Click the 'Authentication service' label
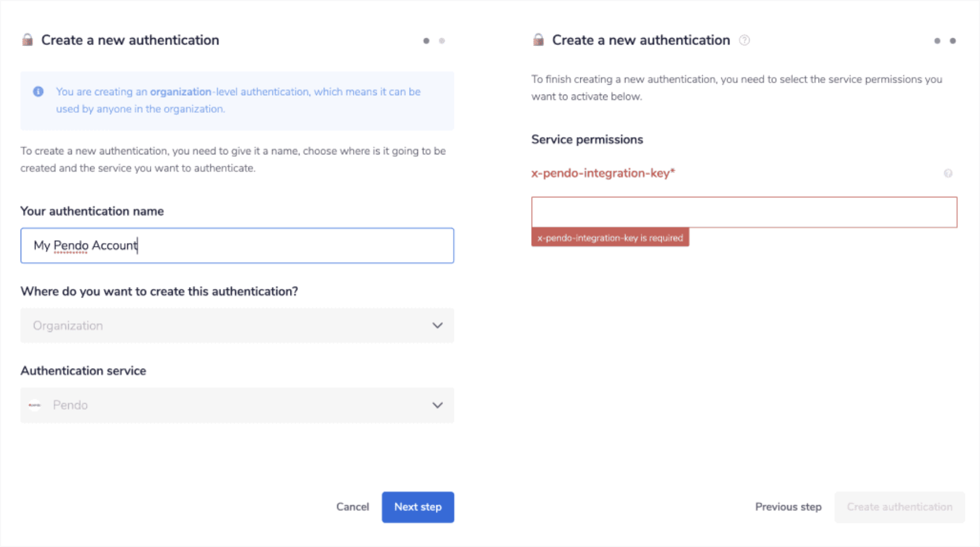Image resolution: width=980 pixels, height=547 pixels. [83, 371]
